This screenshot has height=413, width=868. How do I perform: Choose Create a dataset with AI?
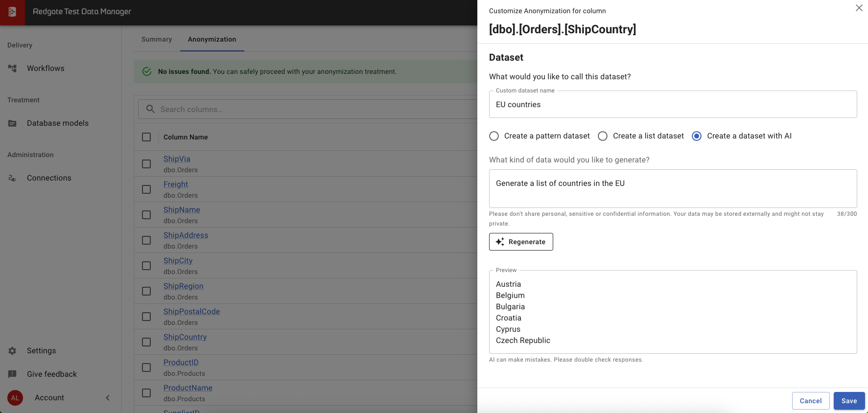697,136
